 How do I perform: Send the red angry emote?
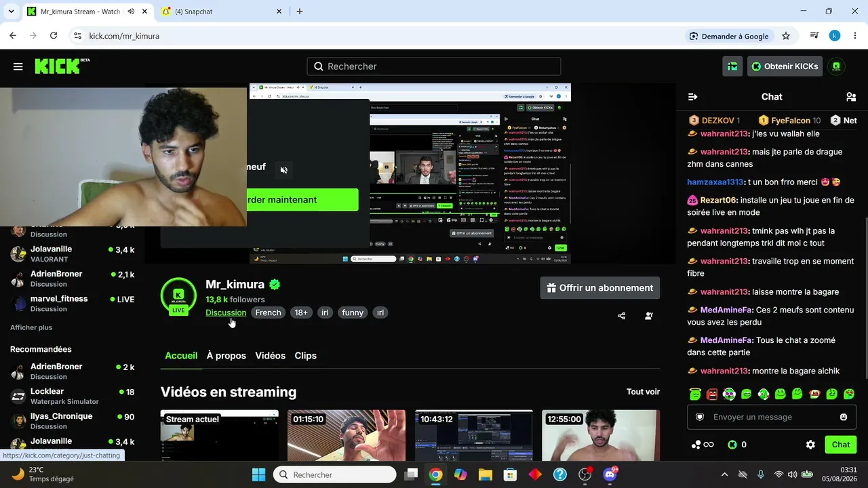click(712, 394)
